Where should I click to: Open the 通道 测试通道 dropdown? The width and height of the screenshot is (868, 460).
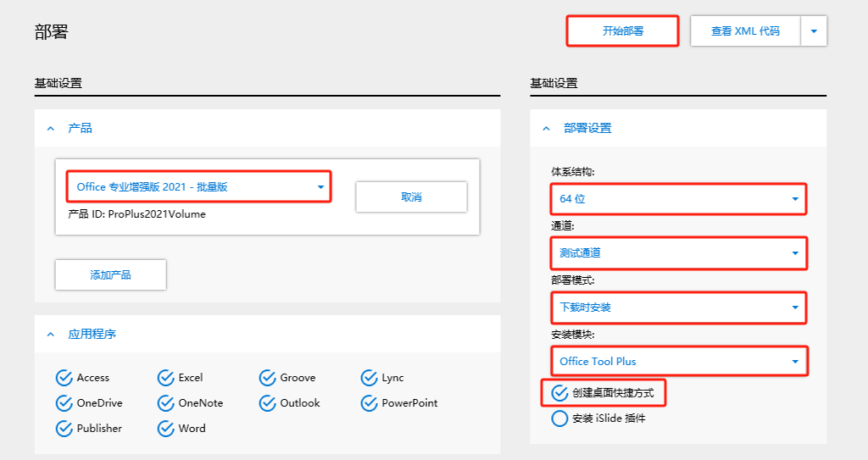pos(679,253)
